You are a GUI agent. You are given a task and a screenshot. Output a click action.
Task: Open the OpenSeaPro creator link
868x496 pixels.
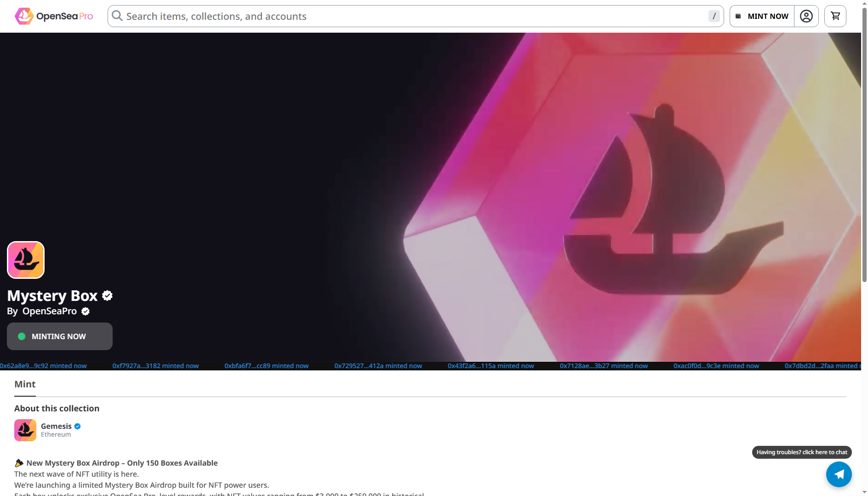pyautogui.click(x=50, y=311)
